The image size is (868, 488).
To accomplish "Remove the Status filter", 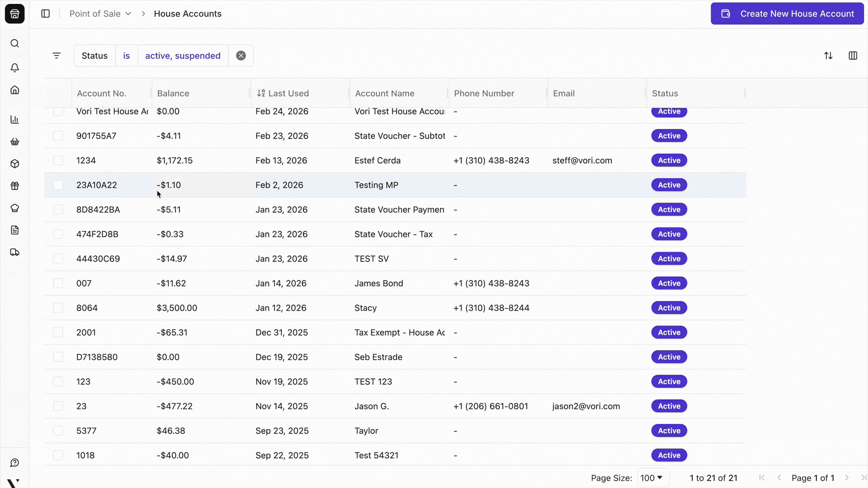I will (241, 56).
